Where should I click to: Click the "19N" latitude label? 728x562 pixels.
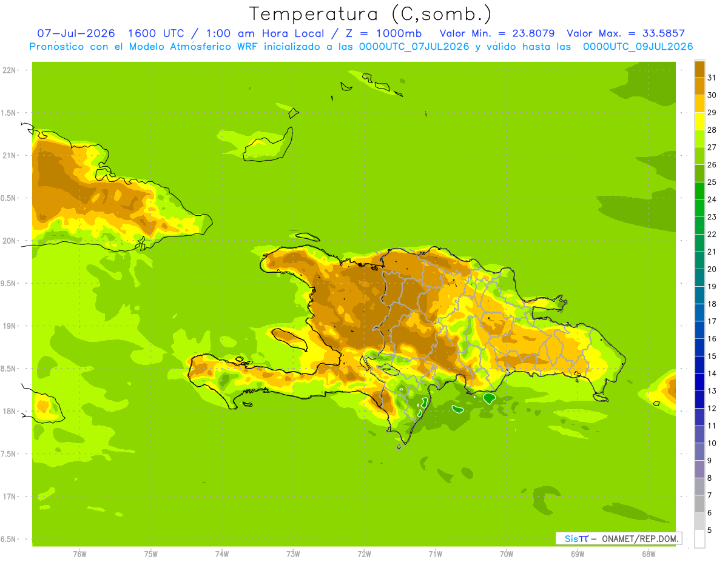(10, 326)
